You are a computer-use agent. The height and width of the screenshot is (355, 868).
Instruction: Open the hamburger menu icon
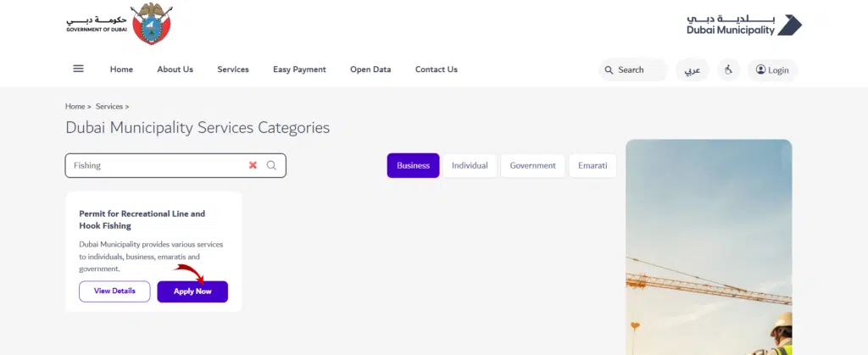click(x=79, y=69)
